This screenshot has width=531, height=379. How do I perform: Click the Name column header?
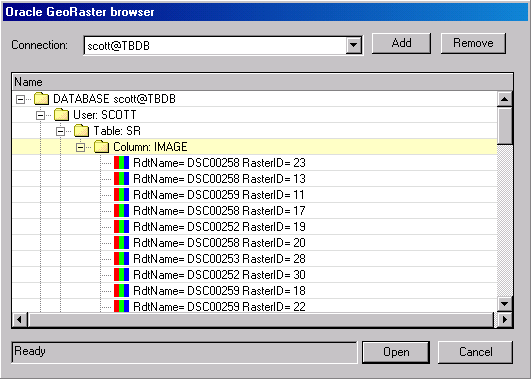pyautogui.click(x=263, y=82)
